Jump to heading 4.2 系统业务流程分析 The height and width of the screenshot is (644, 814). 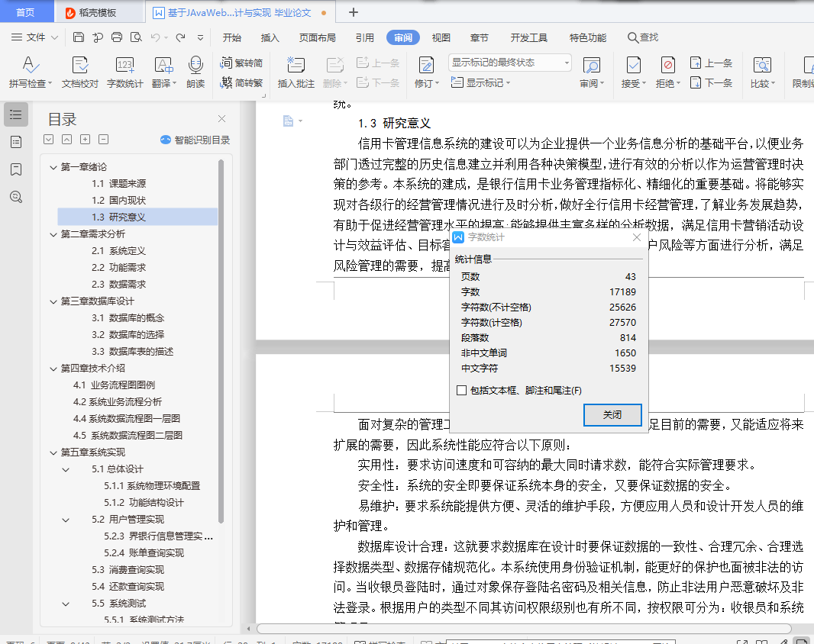(118, 402)
